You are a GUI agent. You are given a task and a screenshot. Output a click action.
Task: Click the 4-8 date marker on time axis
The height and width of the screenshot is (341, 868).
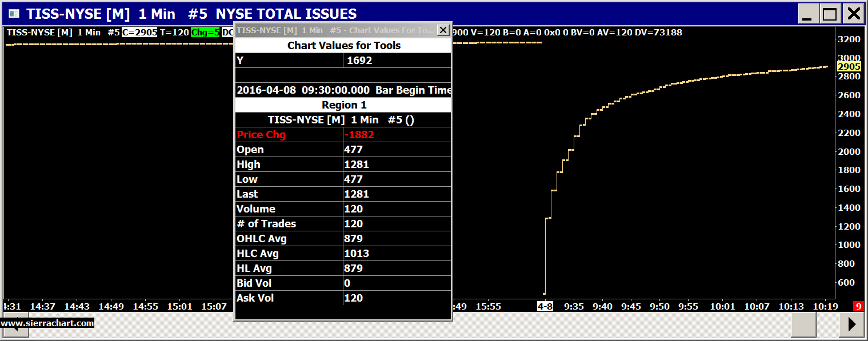click(x=546, y=307)
